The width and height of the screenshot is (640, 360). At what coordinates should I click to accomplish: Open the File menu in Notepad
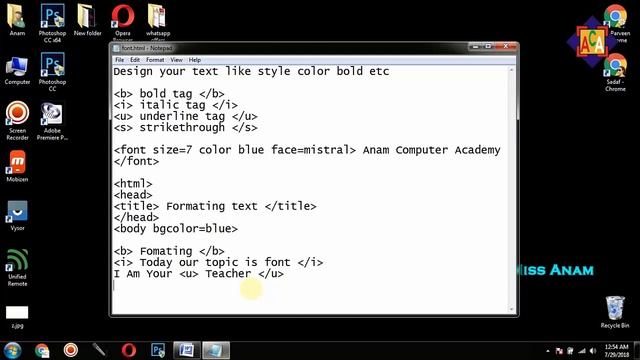[119, 60]
